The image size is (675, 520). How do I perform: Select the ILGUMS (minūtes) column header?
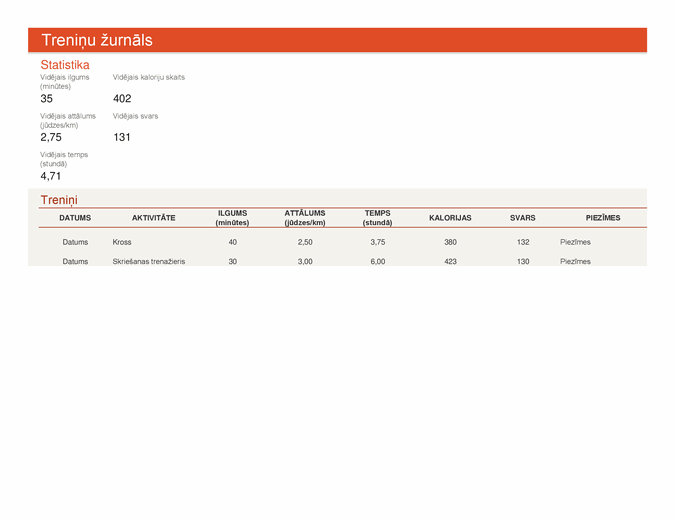232,218
